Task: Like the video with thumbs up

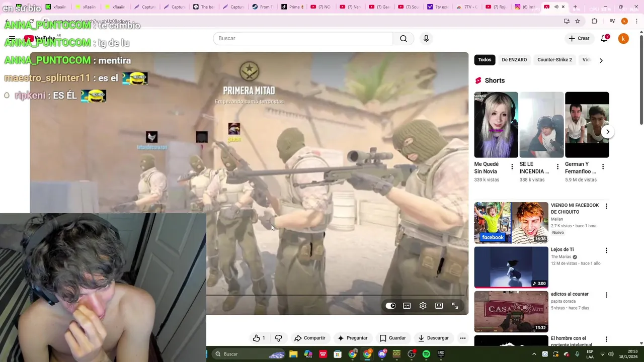Action: coord(259,338)
